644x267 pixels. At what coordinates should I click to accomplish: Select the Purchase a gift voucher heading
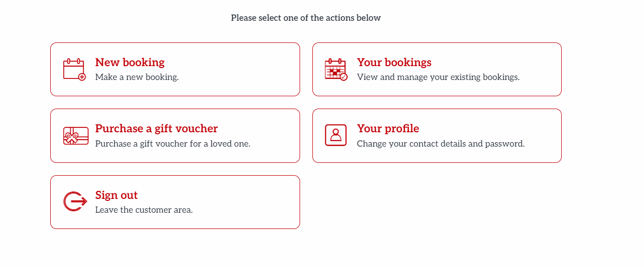click(x=156, y=128)
